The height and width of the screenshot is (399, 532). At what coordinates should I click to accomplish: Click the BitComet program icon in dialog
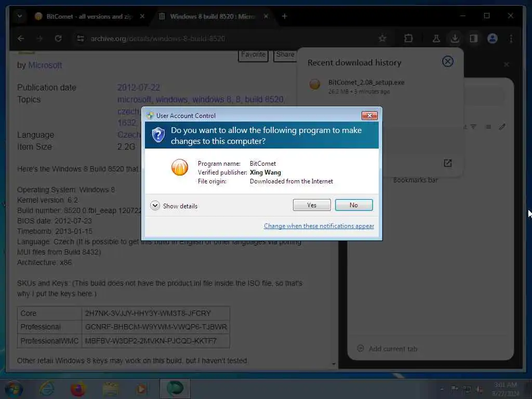point(179,167)
